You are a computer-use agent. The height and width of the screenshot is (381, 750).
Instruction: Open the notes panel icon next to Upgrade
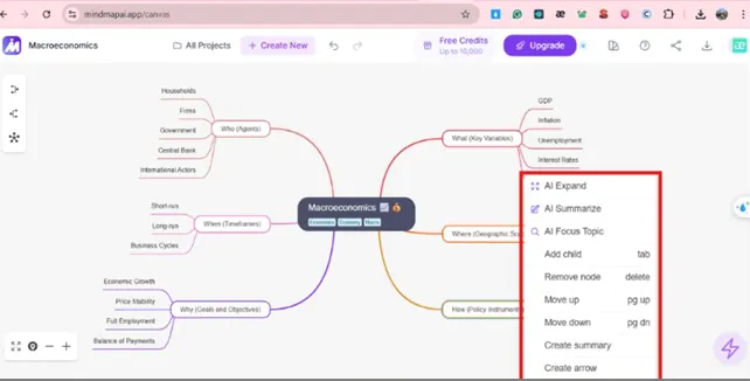[x=614, y=46]
